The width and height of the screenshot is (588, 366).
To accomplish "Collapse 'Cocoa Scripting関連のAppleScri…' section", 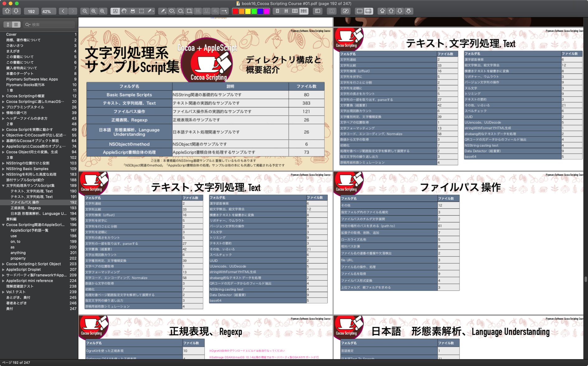I will click(x=3, y=225).
